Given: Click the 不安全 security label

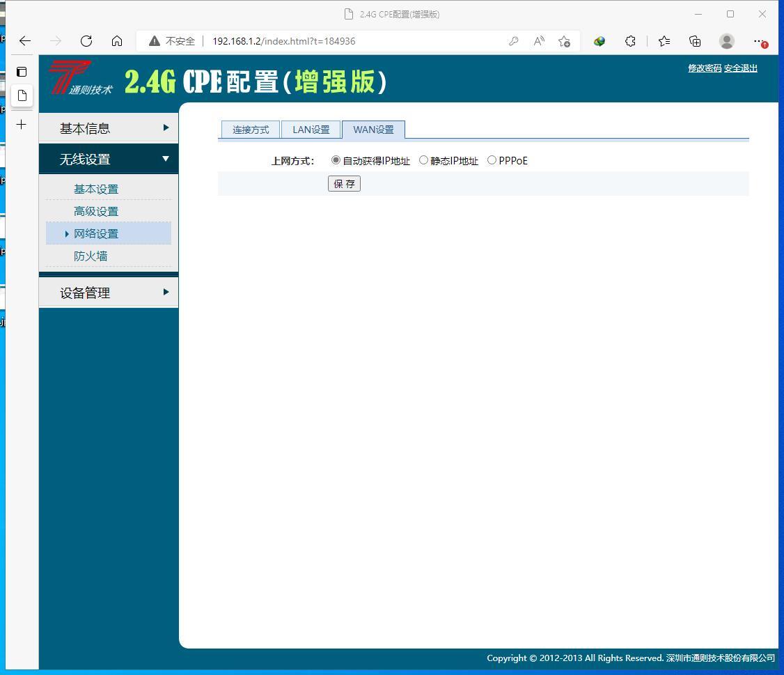Looking at the screenshot, I should tap(180, 41).
